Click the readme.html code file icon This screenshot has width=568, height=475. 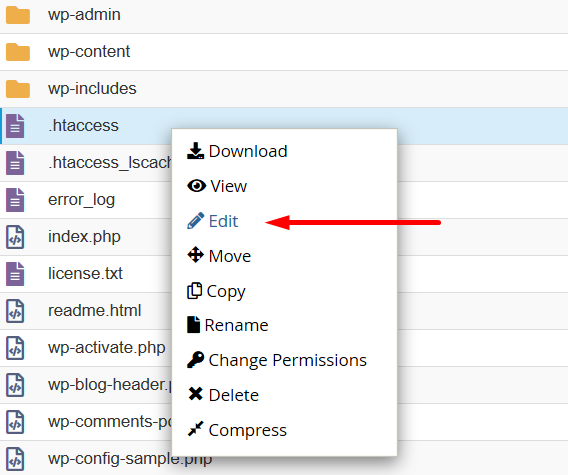(x=15, y=311)
